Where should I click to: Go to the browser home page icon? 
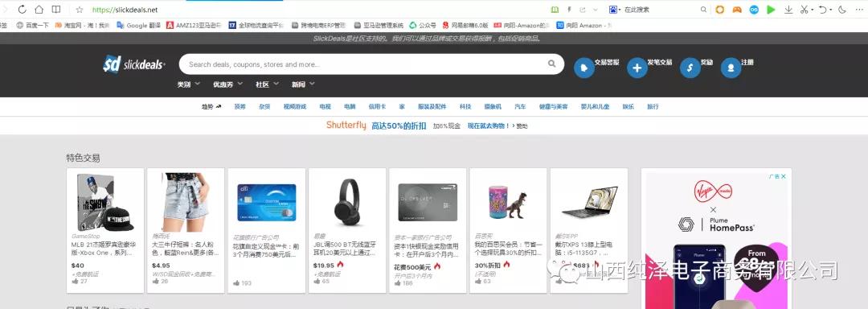39,10
